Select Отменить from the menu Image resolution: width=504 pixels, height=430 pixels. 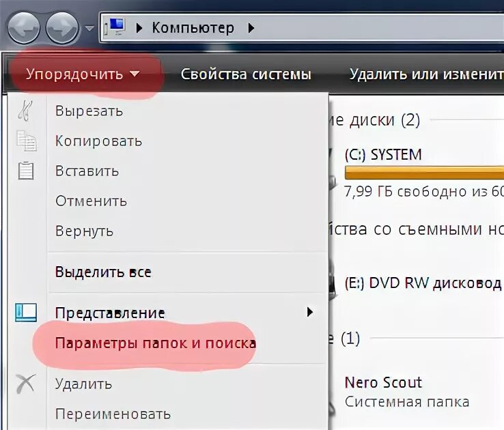pyautogui.click(x=91, y=201)
